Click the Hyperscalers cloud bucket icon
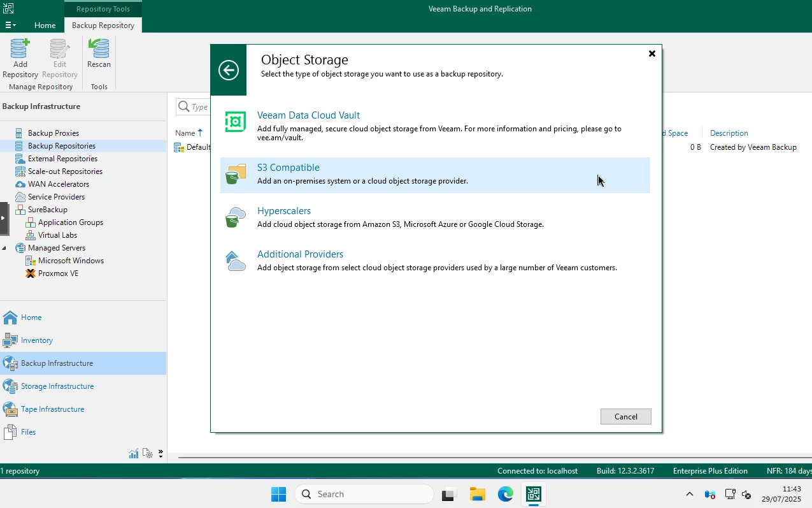Screen dimensions: 812x508 236,217
